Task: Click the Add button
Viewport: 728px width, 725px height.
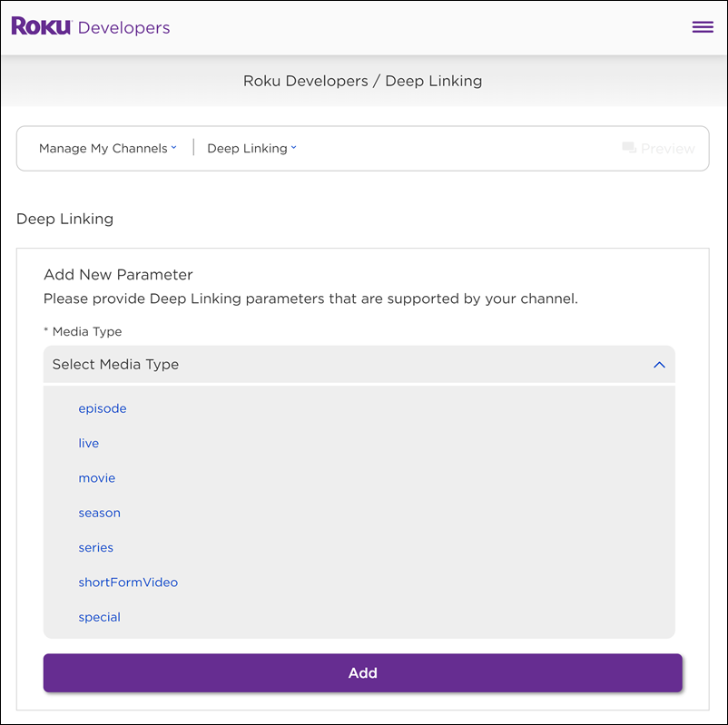Action: point(363,672)
